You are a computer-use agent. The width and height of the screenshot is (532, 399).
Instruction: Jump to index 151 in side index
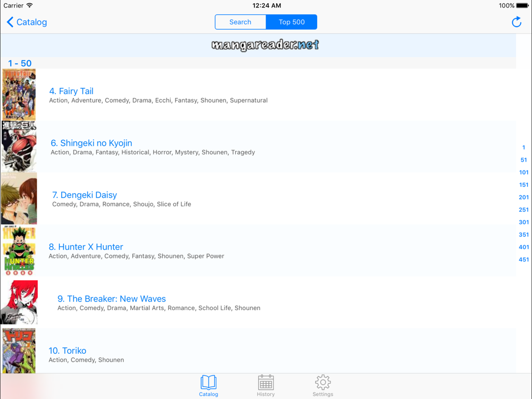click(x=523, y=185)
